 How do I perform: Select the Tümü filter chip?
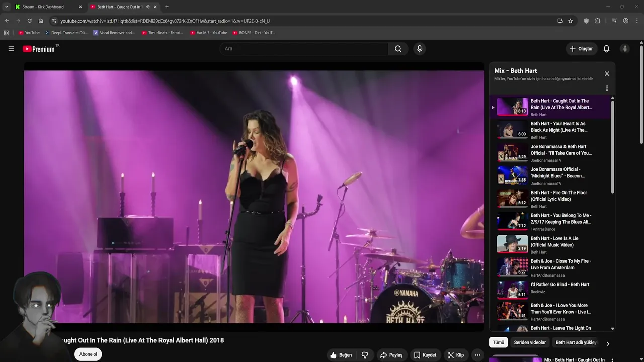(x=498, y=342)
